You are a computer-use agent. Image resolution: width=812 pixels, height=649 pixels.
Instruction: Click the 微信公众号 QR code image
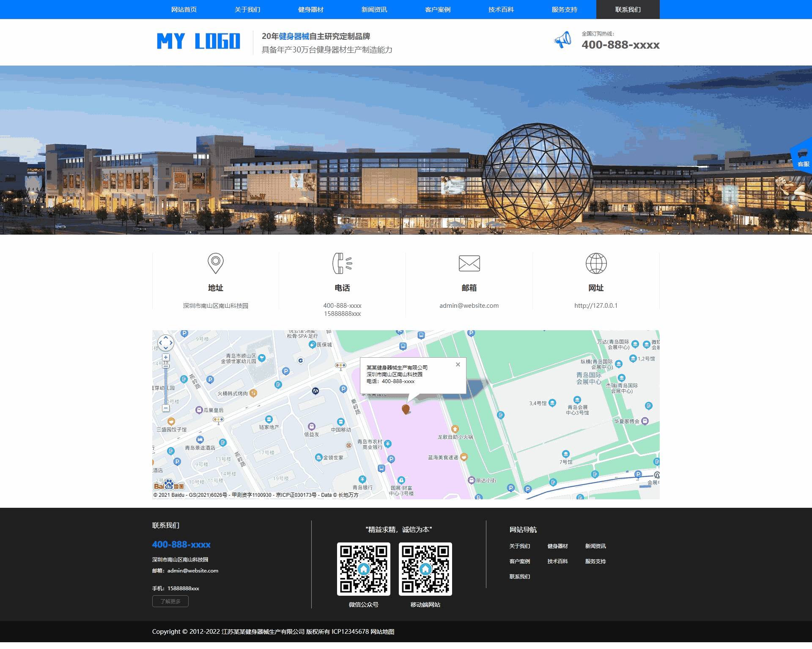point(363,569)
